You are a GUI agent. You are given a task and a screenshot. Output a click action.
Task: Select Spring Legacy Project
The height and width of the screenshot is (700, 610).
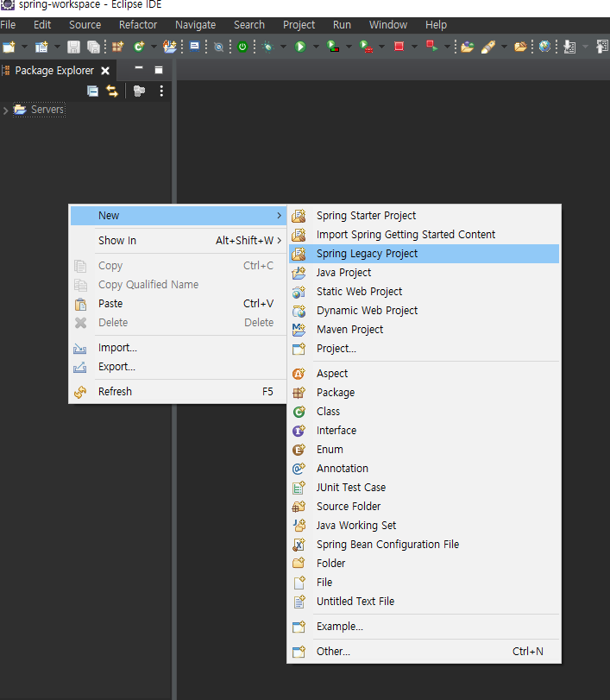(x=424, y=254)
